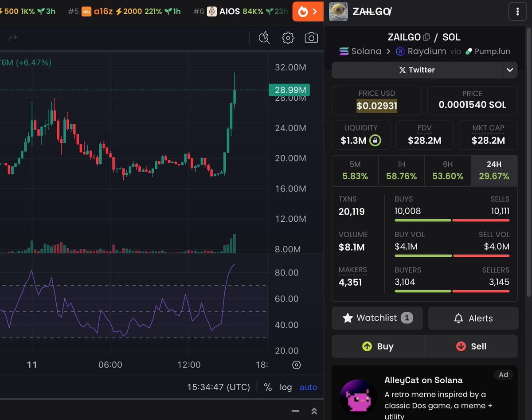Click the buy vol versus sell vol bar

[x=452, y=255]
